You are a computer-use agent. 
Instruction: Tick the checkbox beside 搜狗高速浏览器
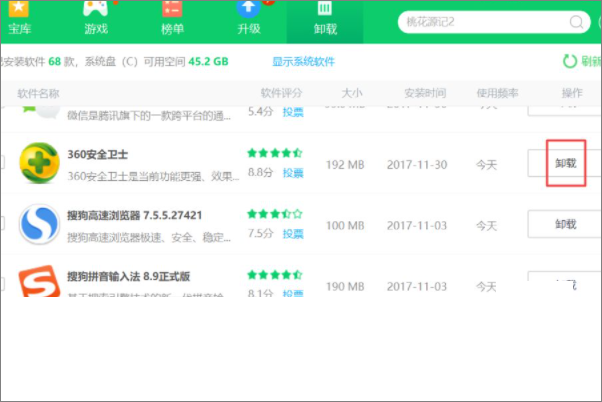click(x=2, y=223)
